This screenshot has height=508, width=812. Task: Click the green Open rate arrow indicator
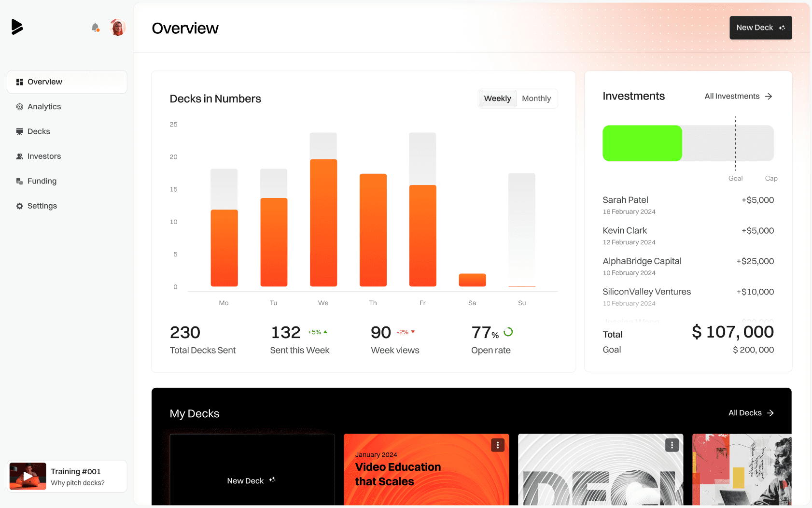point(508,332)
